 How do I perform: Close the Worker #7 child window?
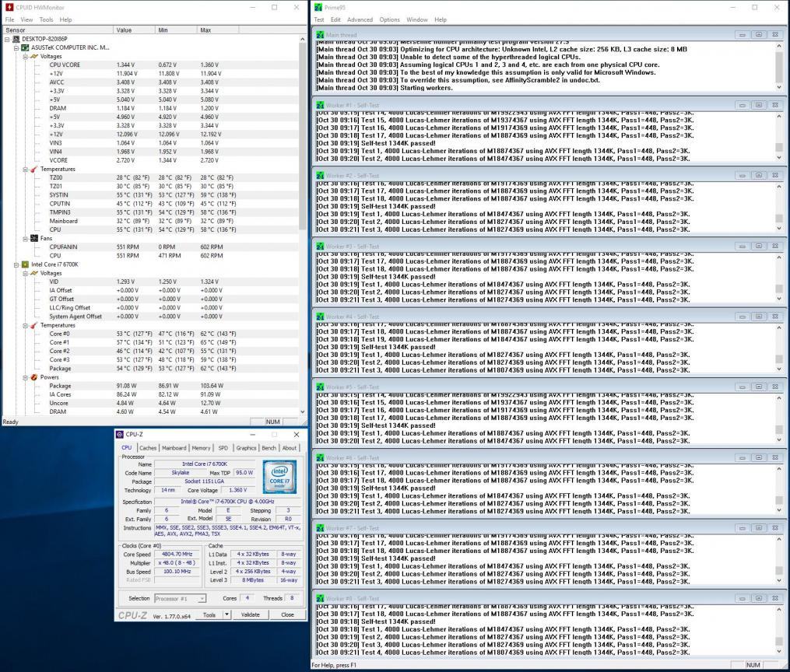[775, 528]
